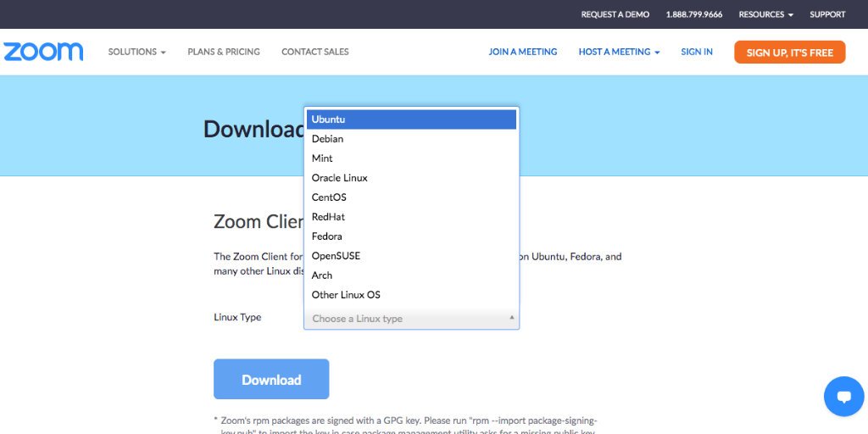Open the Contact Sales link
The height and width of the screenshot is (434, 868).
click(x=315, y=52)
